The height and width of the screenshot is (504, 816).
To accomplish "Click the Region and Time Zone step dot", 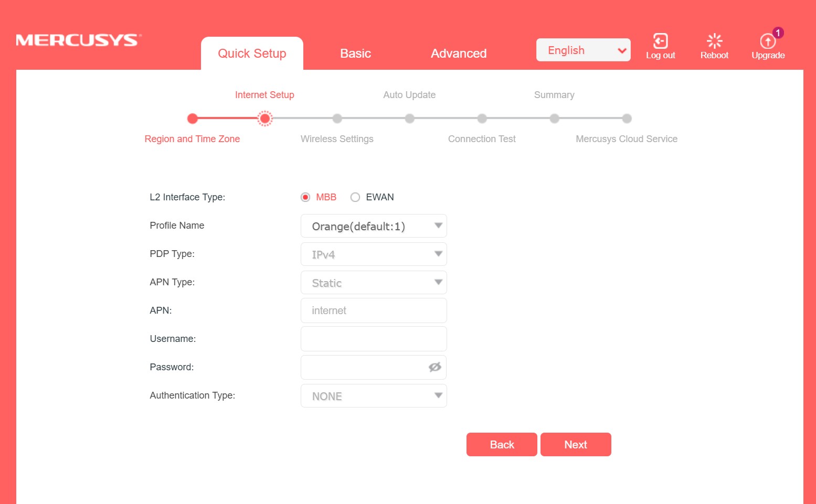I will point(193,119).
